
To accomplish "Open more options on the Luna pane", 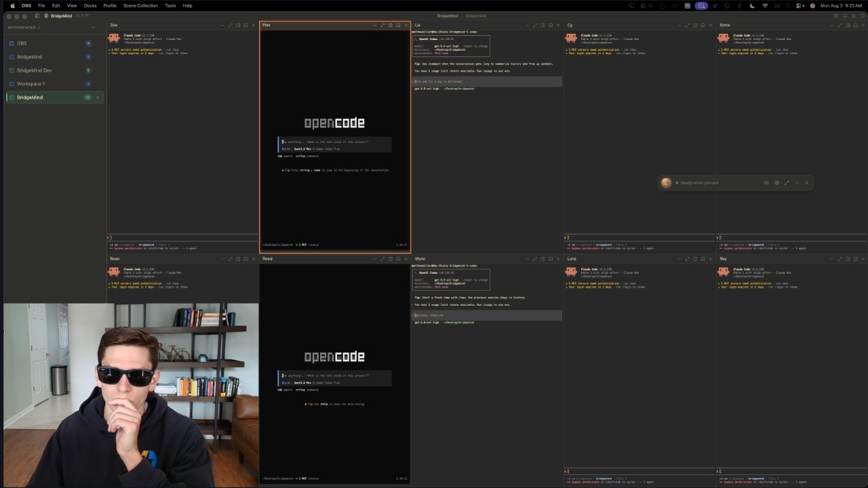I will [x=680, y=259].
